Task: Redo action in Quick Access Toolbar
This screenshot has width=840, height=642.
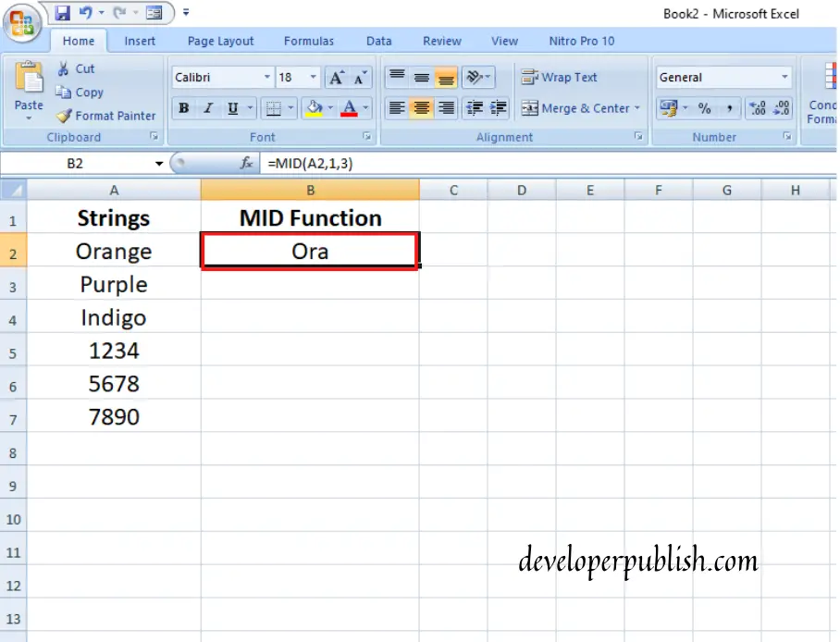Action: 119,12
